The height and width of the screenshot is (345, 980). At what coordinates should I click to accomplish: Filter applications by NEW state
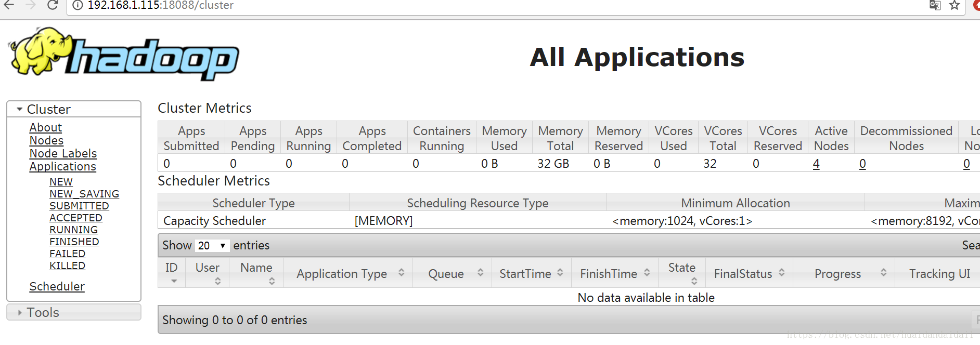61,182
